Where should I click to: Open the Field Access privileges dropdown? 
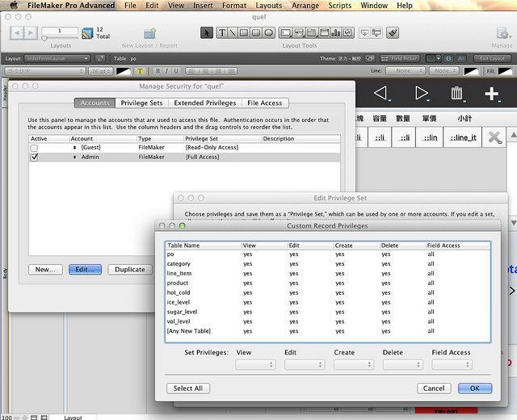coord(452,364)
